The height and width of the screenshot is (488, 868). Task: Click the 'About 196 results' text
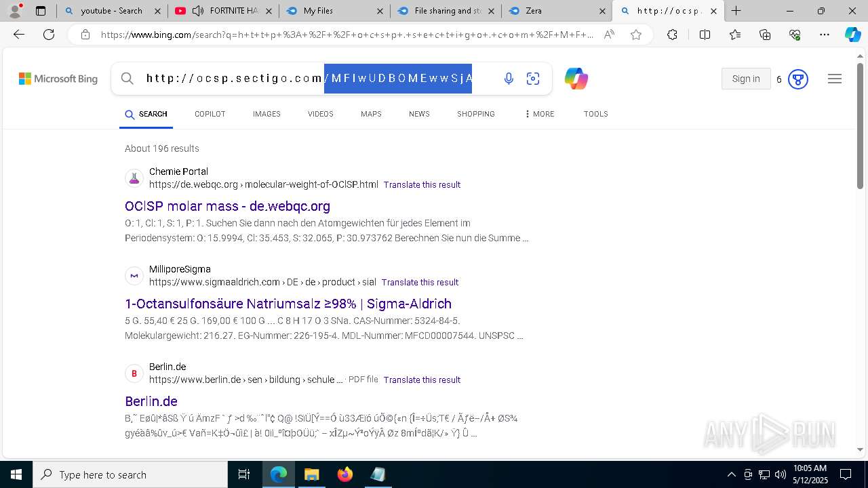(x=162, y=148)
